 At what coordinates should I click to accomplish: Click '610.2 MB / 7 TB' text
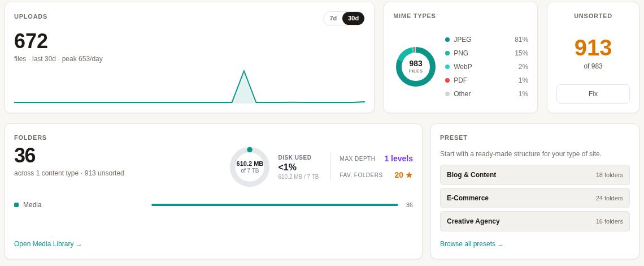tap(298, 177)
